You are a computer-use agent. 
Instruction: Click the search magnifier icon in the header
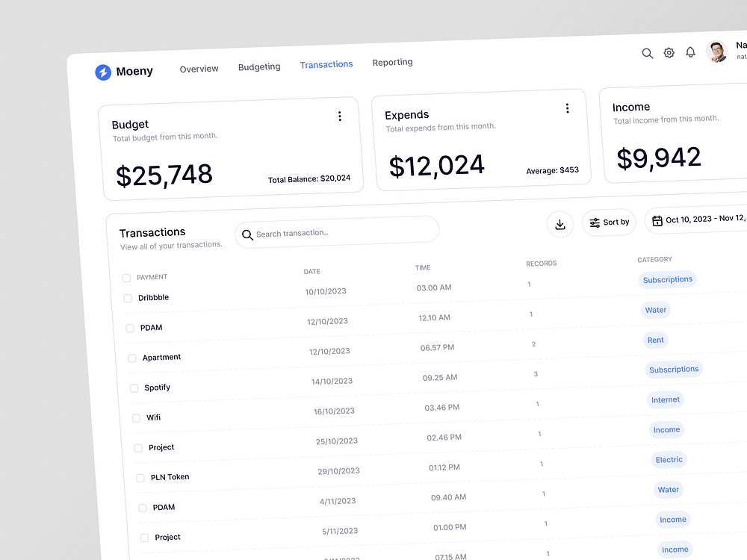coord(648,53)
